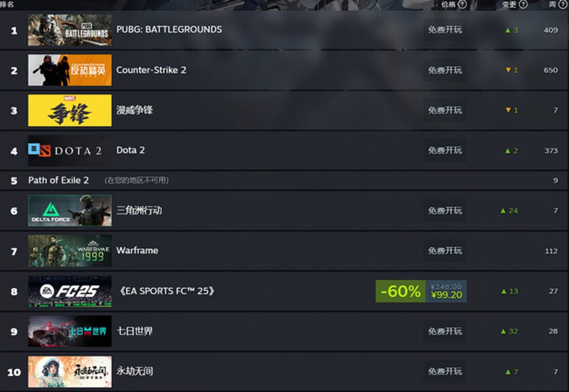This screenshot has height=392, width=569.
Task: Open the price column help icon
Action: click(462, 4)
